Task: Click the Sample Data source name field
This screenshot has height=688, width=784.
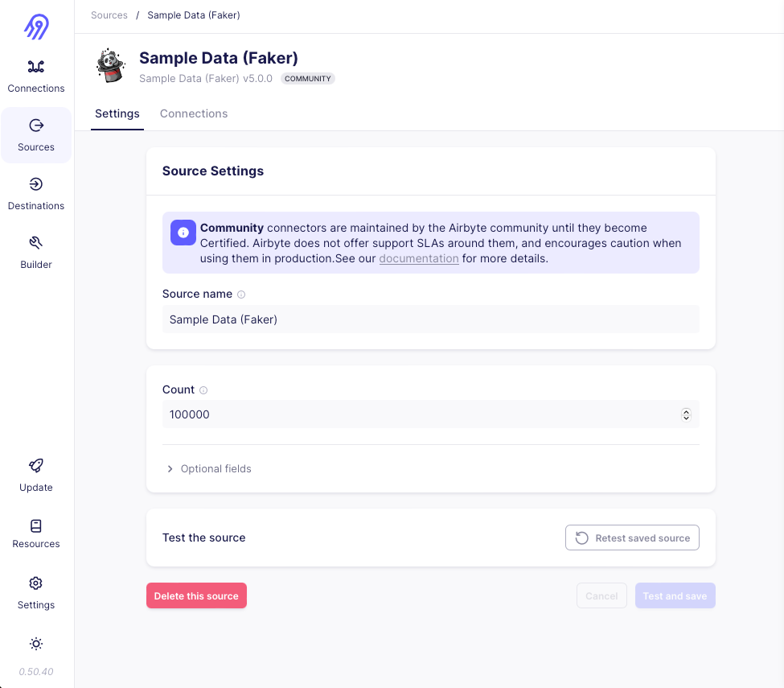Action: [x=431, y=319]
